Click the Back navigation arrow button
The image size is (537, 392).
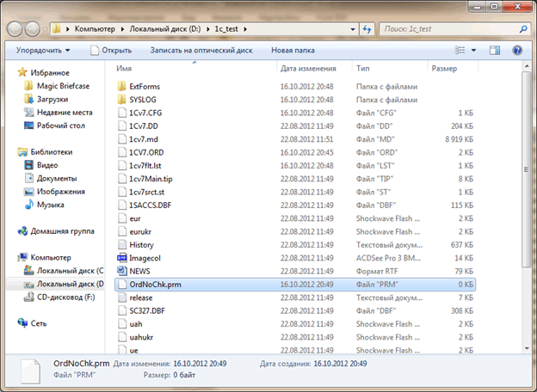point(15,29)
